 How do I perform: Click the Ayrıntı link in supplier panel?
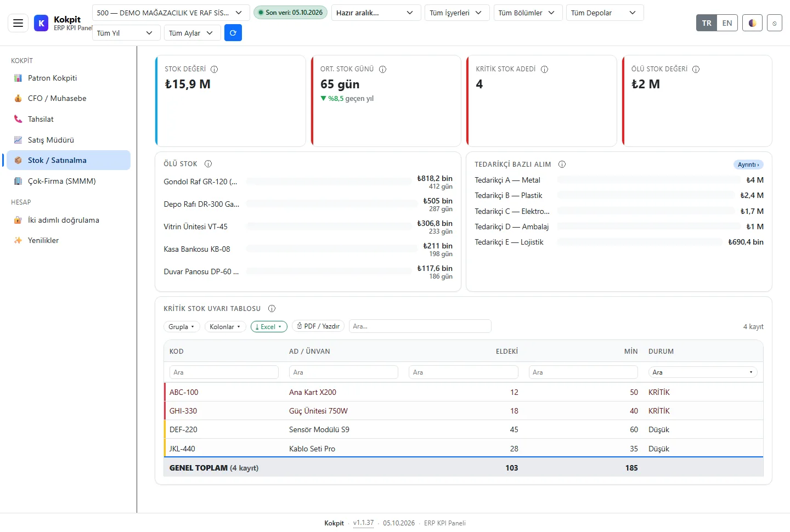pyautogui.click(x=748, y=165)
